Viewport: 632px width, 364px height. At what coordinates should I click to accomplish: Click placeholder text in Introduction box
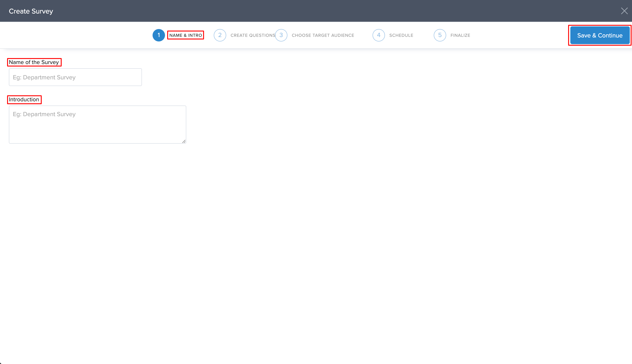[44, 114]
